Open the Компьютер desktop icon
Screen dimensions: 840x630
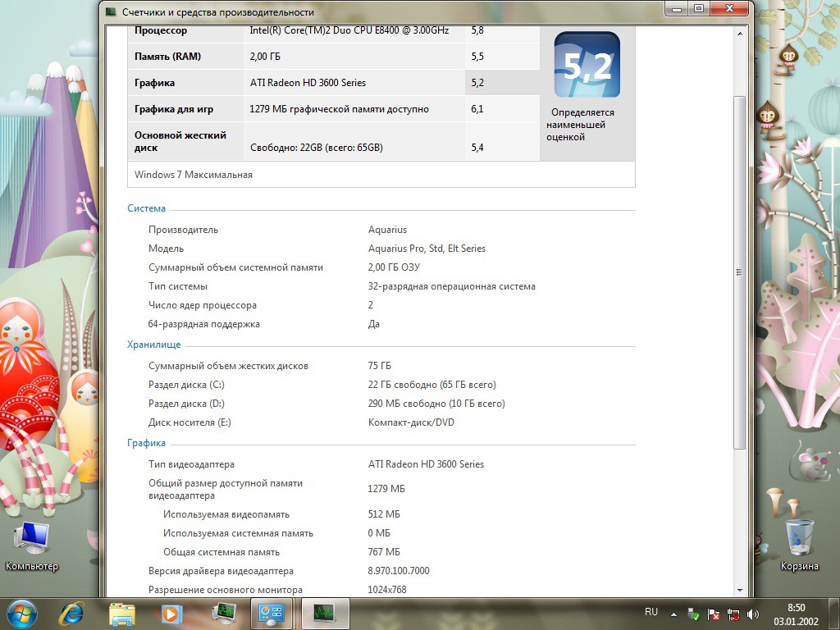point(32,546)
